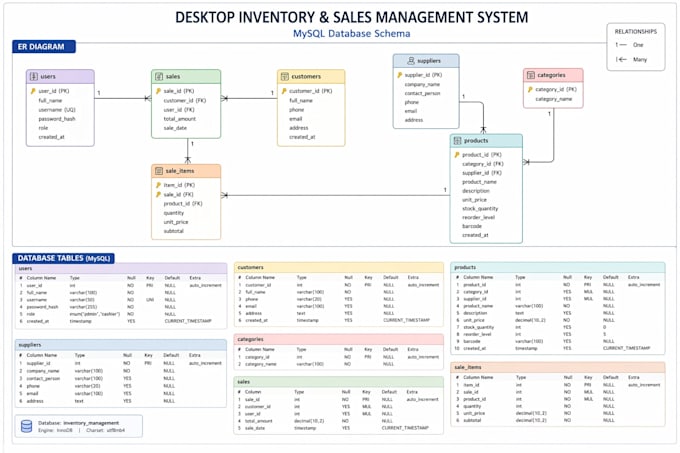Image resolution: width=680 pixels, height=453 pixels.
Task: Click the key icon next to product_id (PK)
Action: (457, 155)
